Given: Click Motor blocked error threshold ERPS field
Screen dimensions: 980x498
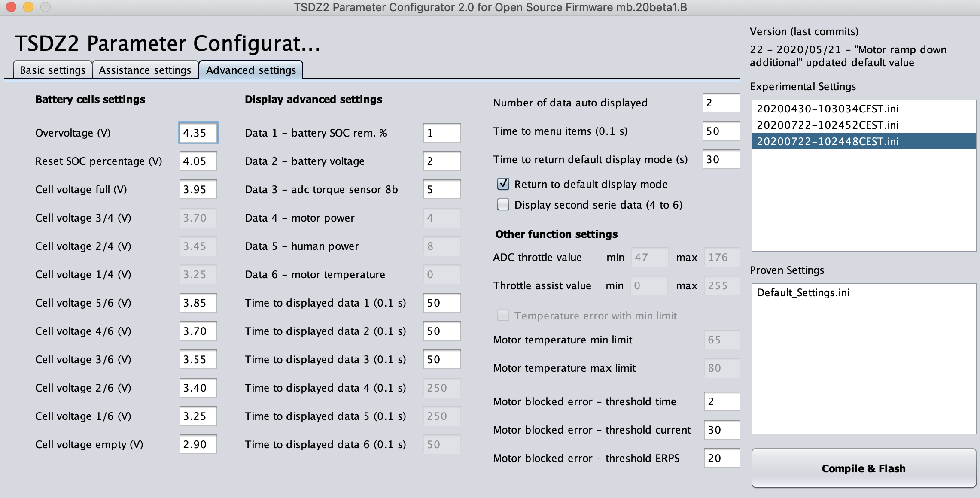Looking at the screenshot, I should click(722, 458).
